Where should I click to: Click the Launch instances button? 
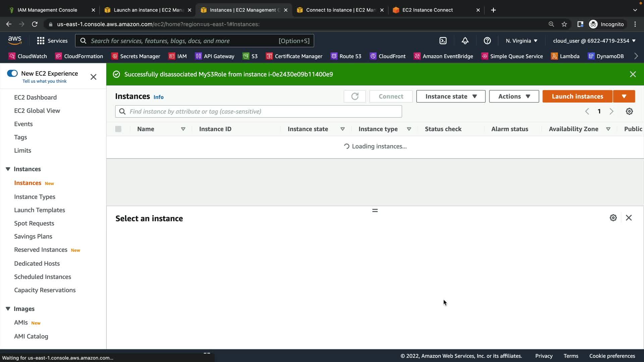point(577,97)
